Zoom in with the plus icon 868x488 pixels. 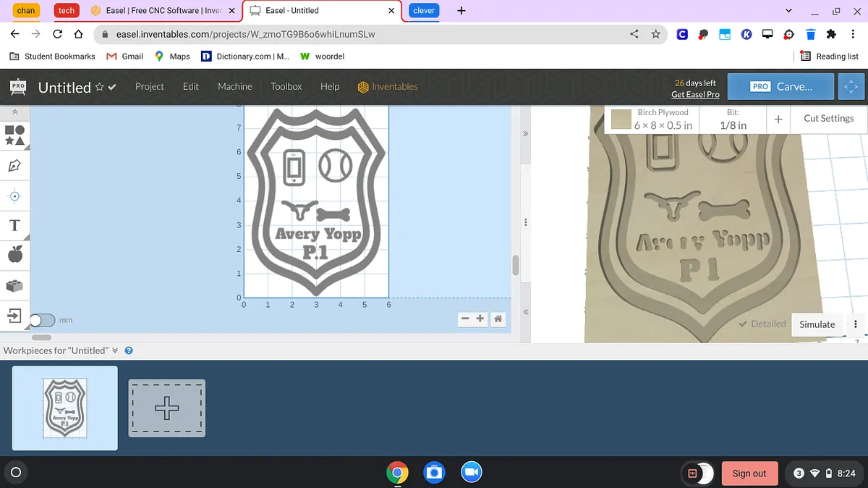[x=480, y=319]
